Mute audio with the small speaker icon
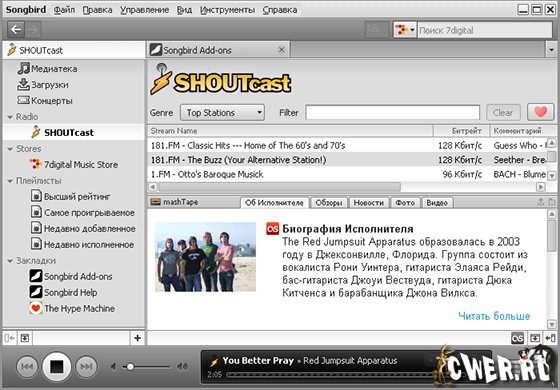 click(113, 366)
